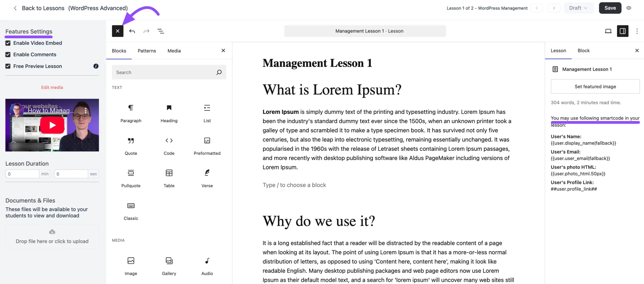Screen dimensions: 644x284
Task: Click the Type / to choose a block placeholder
Action: 294,185
